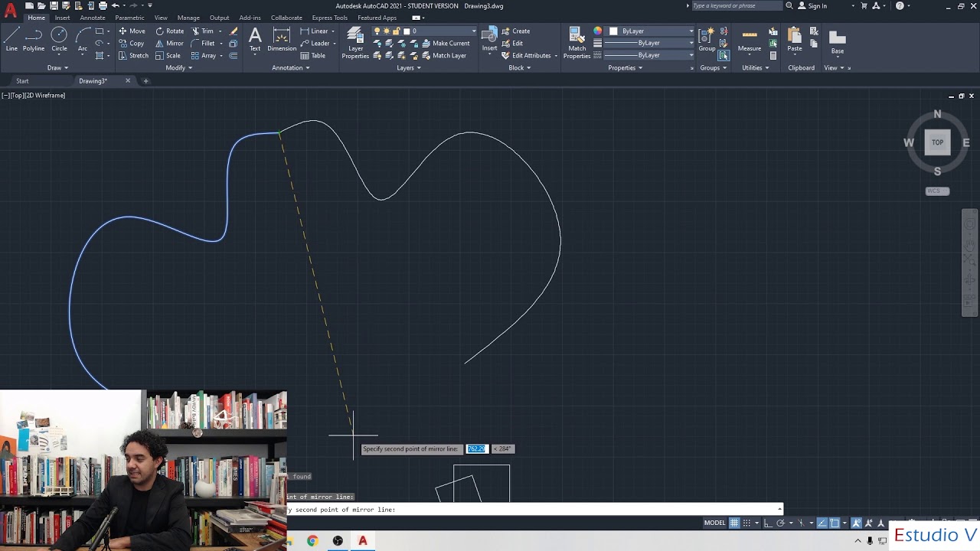Toggle group selection on/off button

[724, 56]
